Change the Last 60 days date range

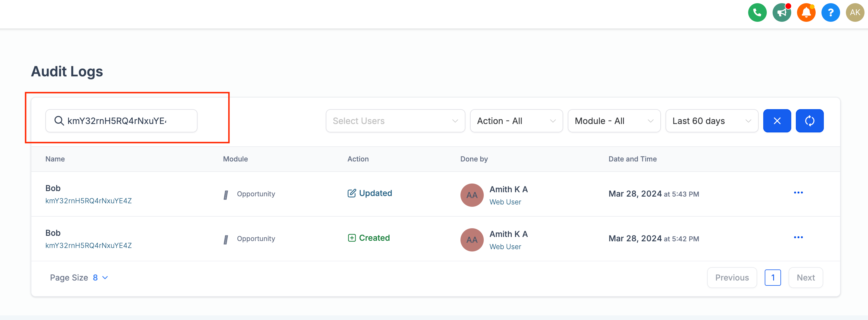point(711,121)
